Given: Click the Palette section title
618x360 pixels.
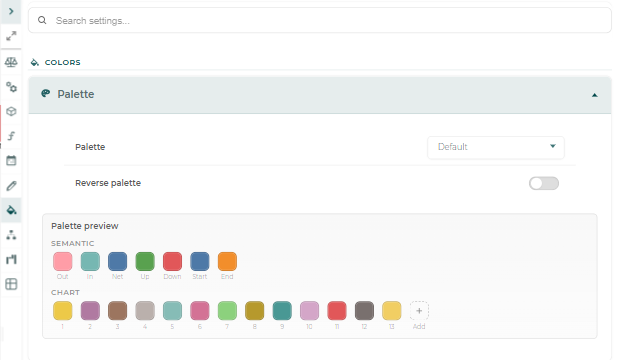Looking at the screenshot, I should [76, 94].
